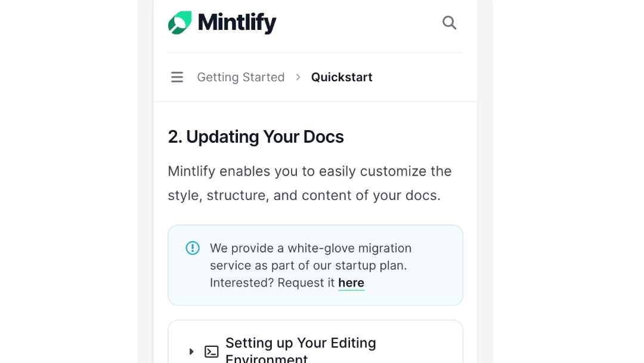Viewport: 644px width, 363px height.
Task: Follow the 'here' migration request link
Action: tap(351, 283)
